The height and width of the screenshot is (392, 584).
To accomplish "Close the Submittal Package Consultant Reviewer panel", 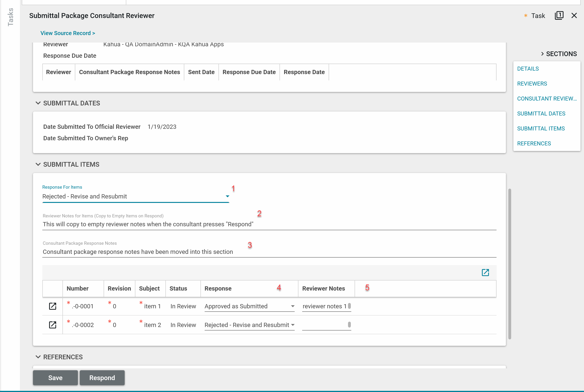I will pos(574,15).
